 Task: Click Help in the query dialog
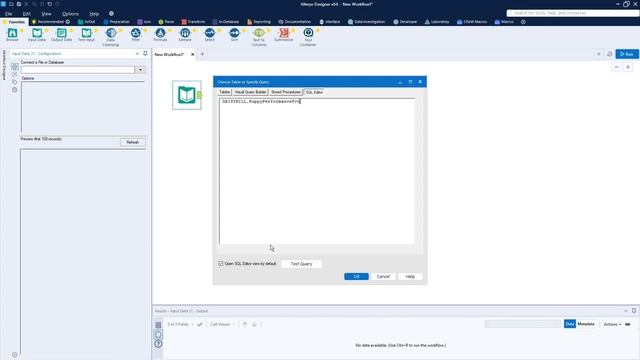410,276
